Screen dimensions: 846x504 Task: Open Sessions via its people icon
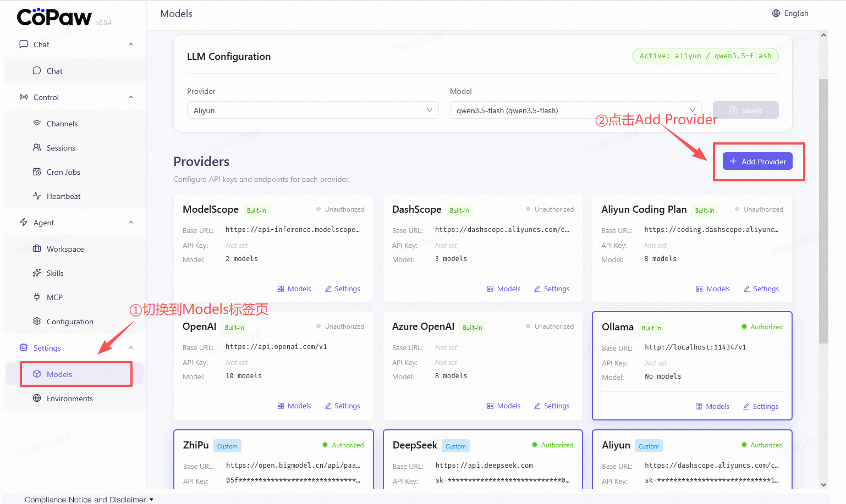[37, 148]
